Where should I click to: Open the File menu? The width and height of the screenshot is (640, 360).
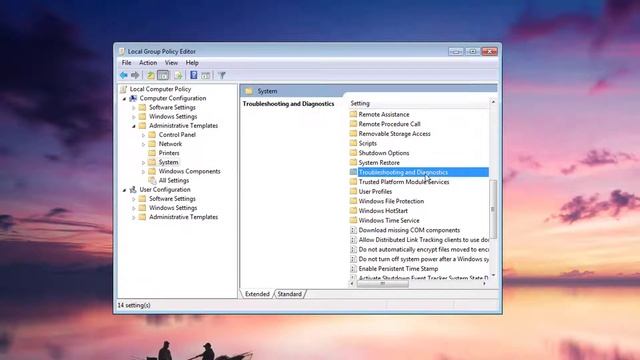(127, 63)
